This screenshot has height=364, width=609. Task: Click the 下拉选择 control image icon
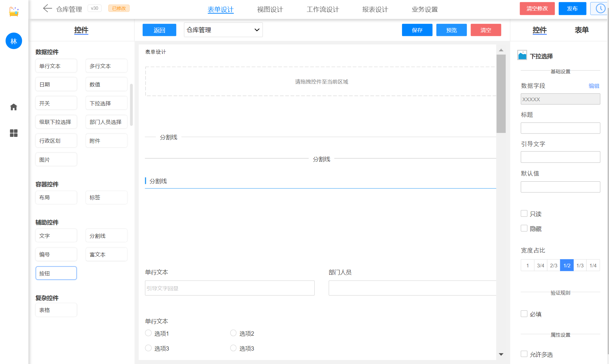pyautogui.click(x=522, y=55)
